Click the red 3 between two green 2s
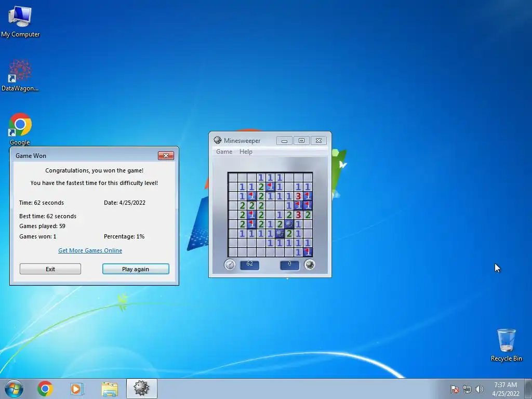Image resolution: width=532 pixels, height=399 pixels. tap(298, 215)
